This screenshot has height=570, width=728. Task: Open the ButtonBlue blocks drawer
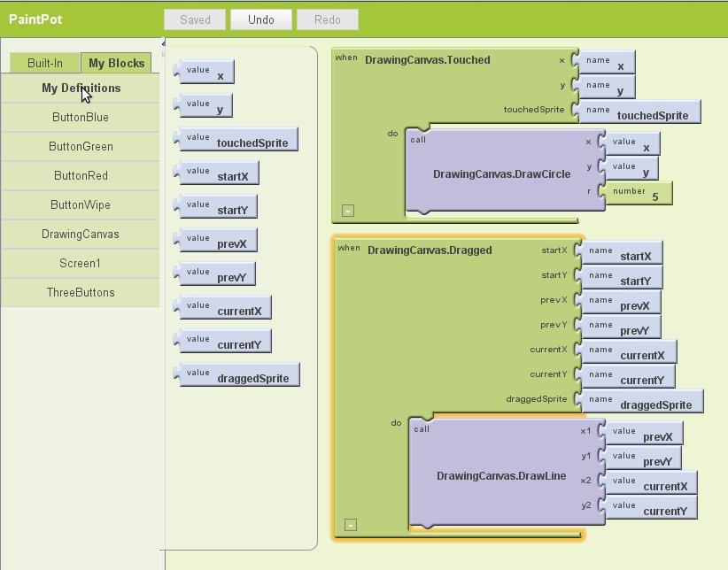pyautogui.click(x=81, y=117)
